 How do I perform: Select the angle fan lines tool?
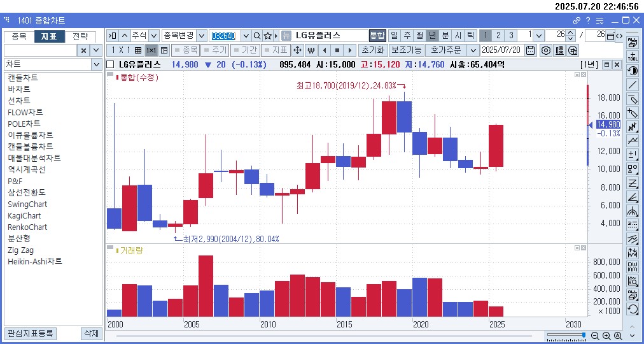click(633, 197)
